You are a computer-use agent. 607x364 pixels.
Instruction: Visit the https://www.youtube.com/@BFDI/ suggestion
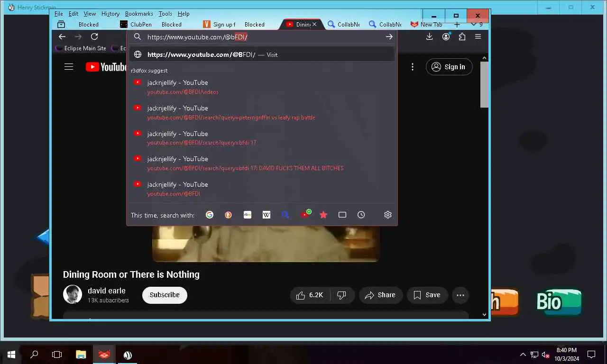pos(262,55)
